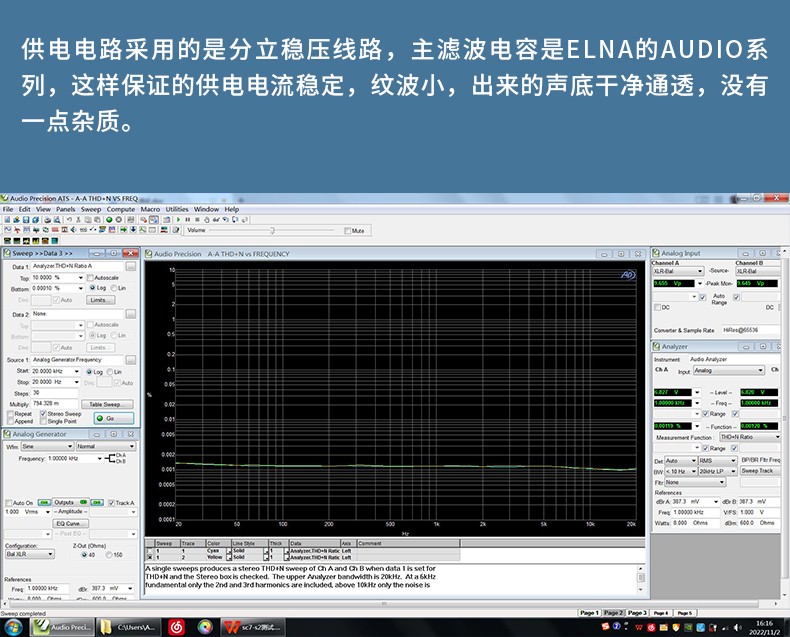Screen dimensions: 790x637
Task: Open the Windows Start button
Action: point(14,628)
